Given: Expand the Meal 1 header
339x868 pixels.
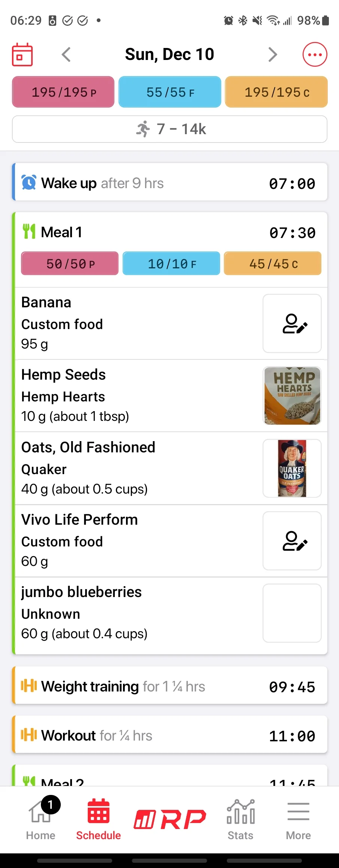Looking at the screenshot, I should [x=169, y=232].
